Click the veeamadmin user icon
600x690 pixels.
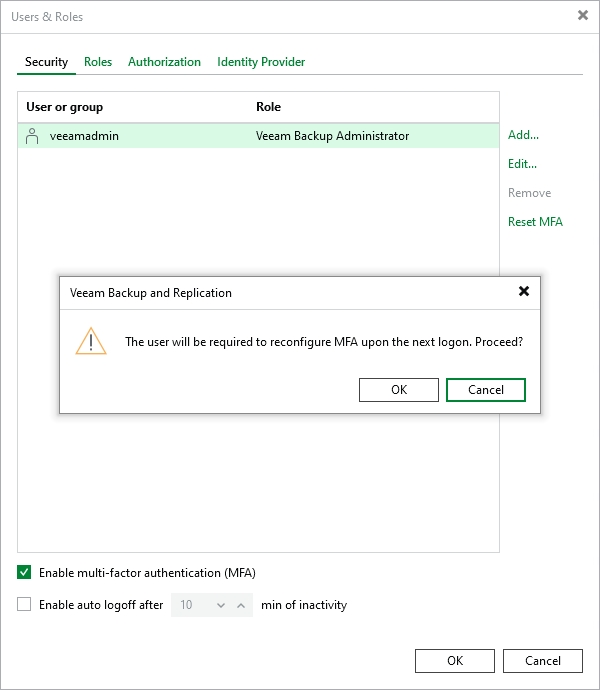tap(32, 136)
